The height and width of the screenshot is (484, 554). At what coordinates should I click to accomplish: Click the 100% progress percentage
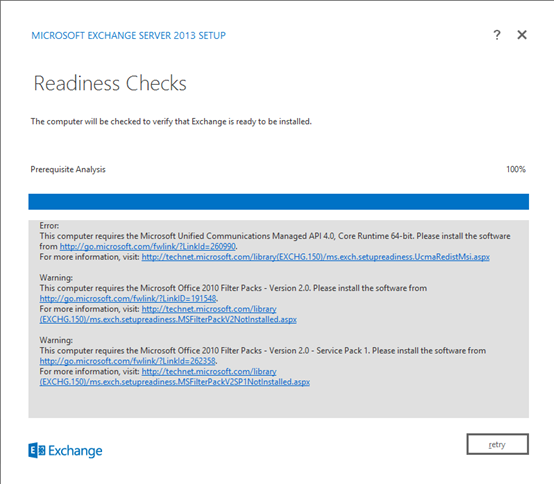pyautogui.click(x=516, y=169)
